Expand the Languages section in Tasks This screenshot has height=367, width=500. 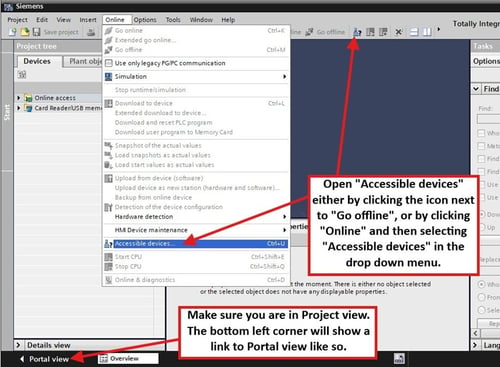tap(476, 345)
